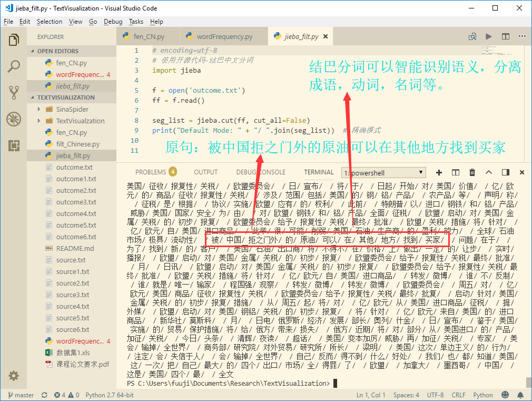The width and height of the screenshot is (532, 401).
Task: Click Ln 1, Col 1 cursor position indicator
Action: tap(371, 395)
